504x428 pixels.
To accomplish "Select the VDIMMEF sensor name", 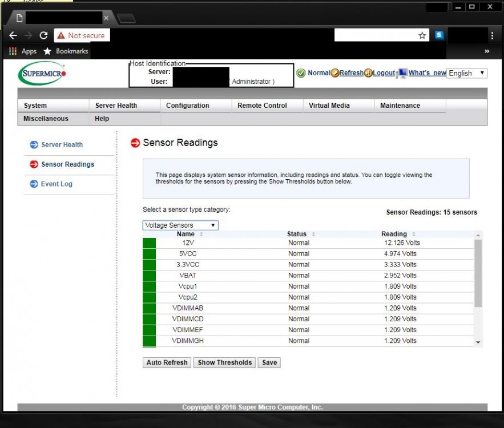I will pos(188,330).
